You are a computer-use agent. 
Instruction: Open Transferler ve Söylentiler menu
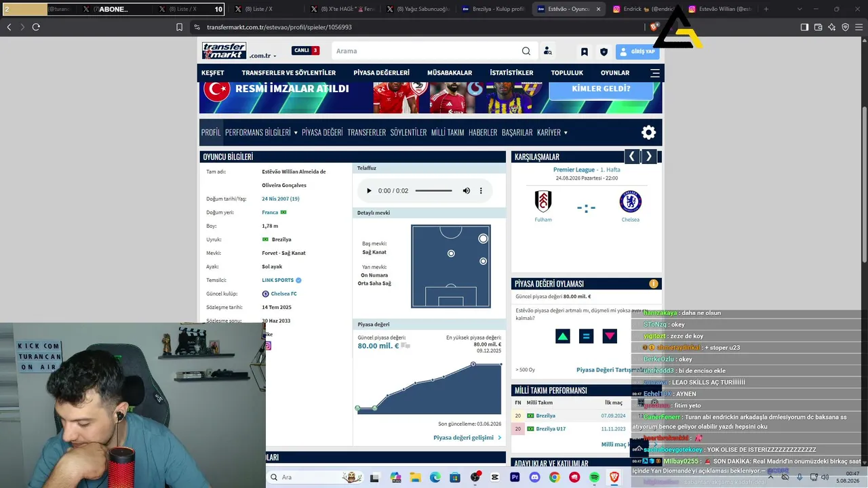tap(289, 73)
